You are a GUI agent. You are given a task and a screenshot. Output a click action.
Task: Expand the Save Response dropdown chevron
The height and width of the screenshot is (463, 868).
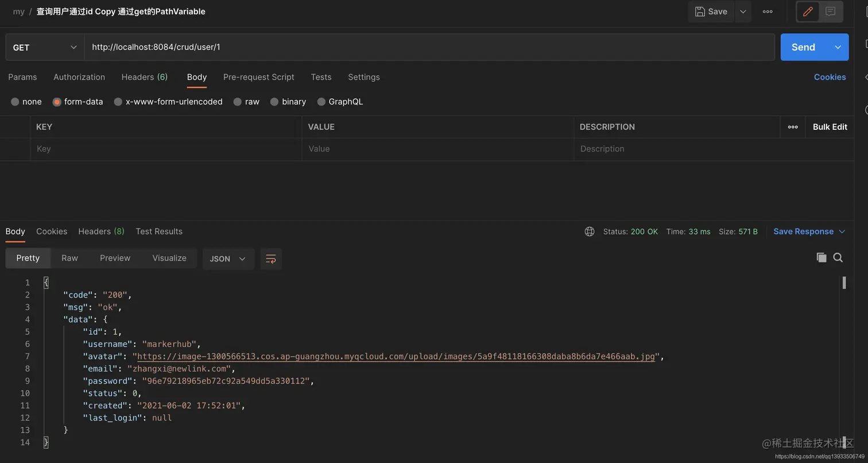(x=842, y=232)
